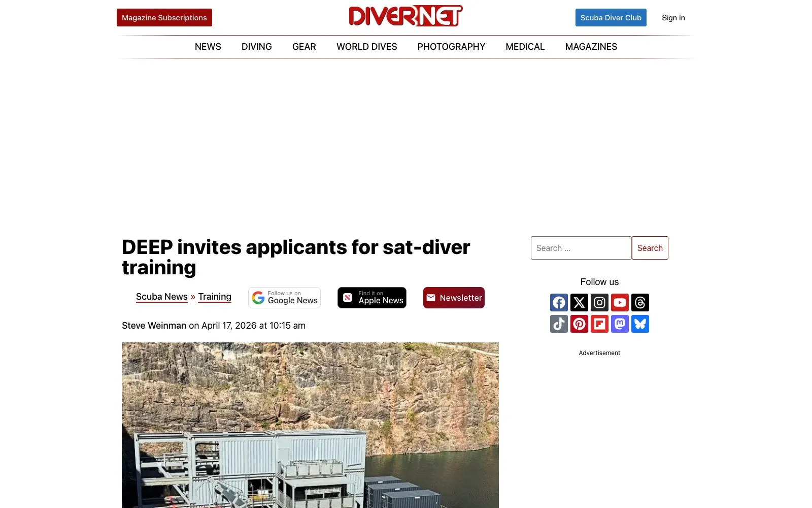Click the Magazine Subscriptions button
Image resolution: width=812 pixels, height=508 pixels.
pyautogui.click(x=164, y=18)
